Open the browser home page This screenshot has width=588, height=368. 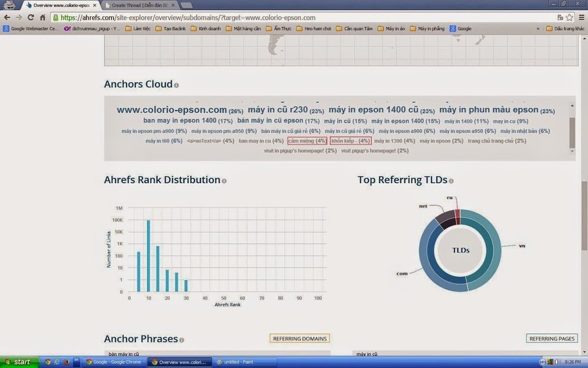(x=43, y=17)
